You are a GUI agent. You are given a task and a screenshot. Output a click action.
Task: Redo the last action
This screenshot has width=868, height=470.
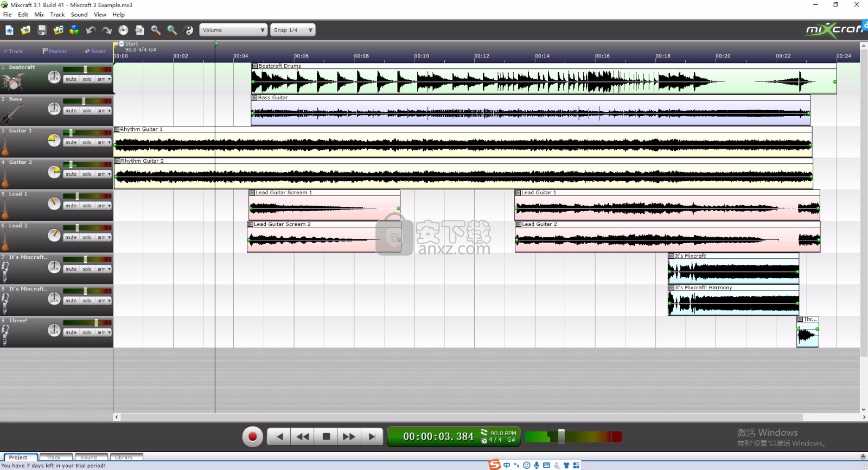[107, 30]
